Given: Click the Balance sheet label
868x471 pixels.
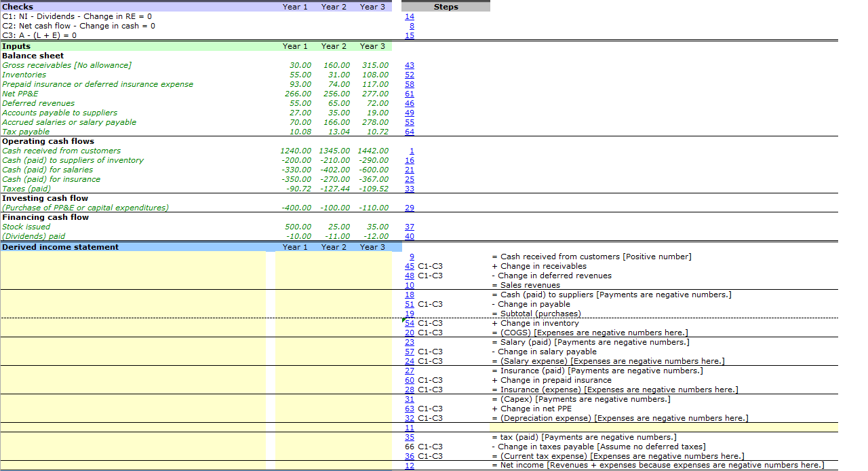Looking at the screenshot, I should 31,56.
